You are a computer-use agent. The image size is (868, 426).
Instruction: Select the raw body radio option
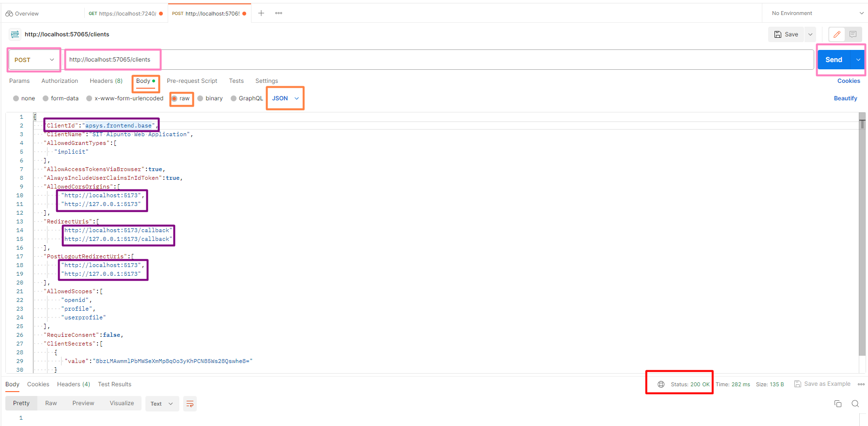(174, 98)
